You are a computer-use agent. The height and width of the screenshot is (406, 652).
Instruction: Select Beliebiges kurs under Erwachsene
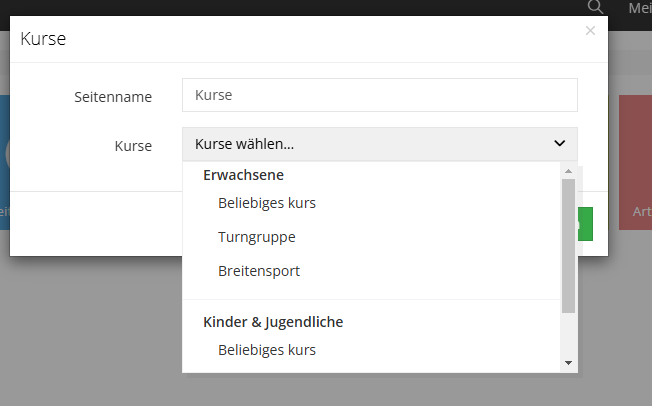point(267,203)
